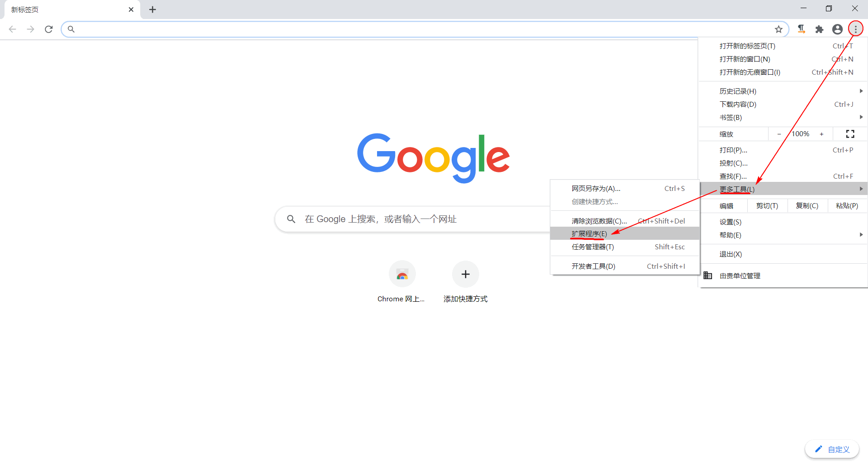Click the Google logo
Viewport: 868px width, 466px height.
pos(433,158)
